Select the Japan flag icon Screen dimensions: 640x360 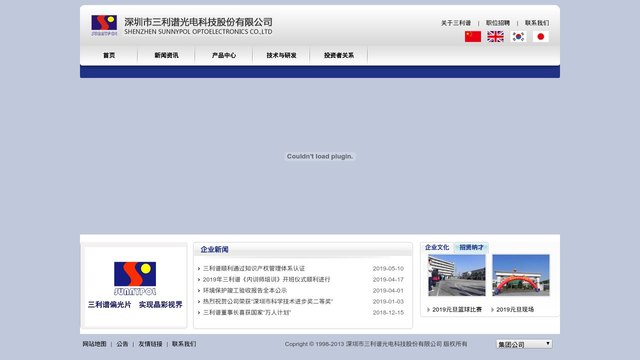pyautogui.click(x=540, y=37)
